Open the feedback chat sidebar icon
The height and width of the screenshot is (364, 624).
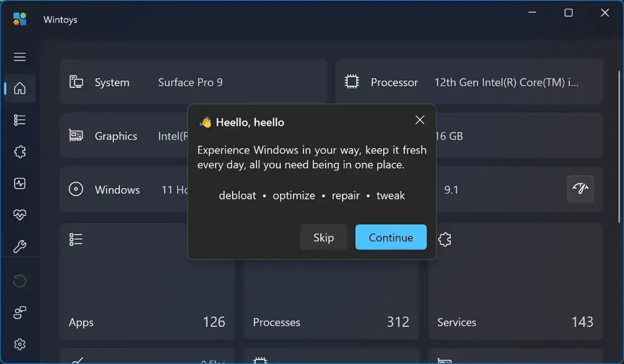(x=19, y=313)
